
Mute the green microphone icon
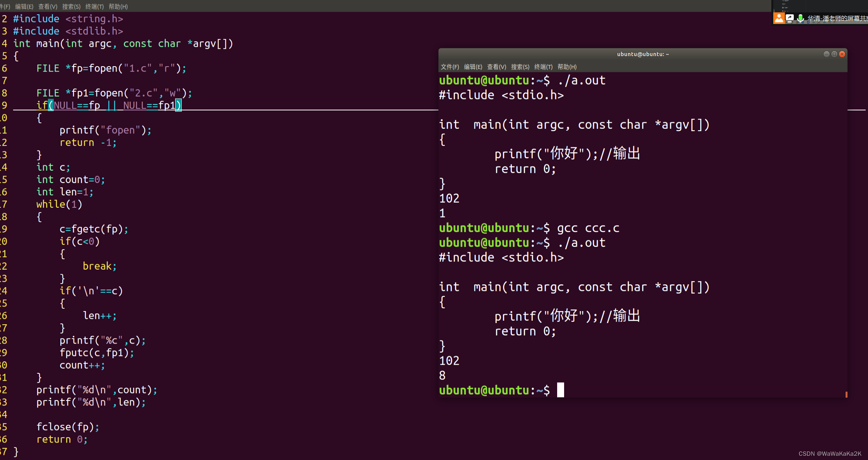800,18
